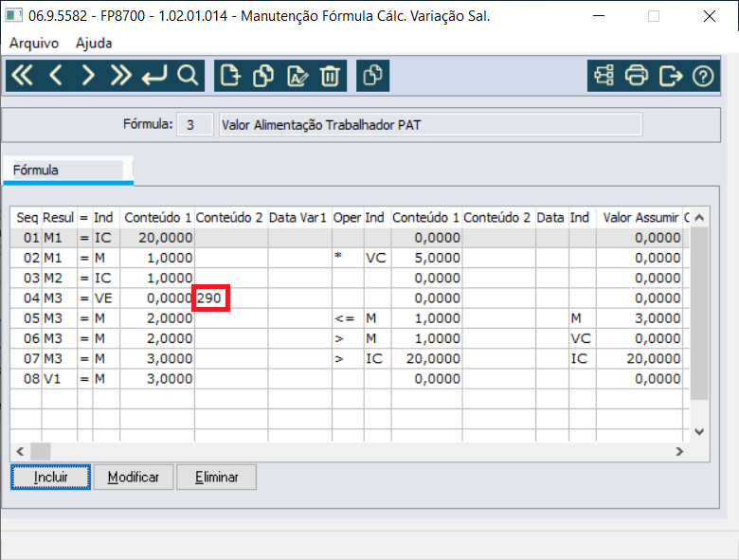The height and width of the screenshot is (560, 739).
Task: Open help question mark icon
Action: click(703, 76)
